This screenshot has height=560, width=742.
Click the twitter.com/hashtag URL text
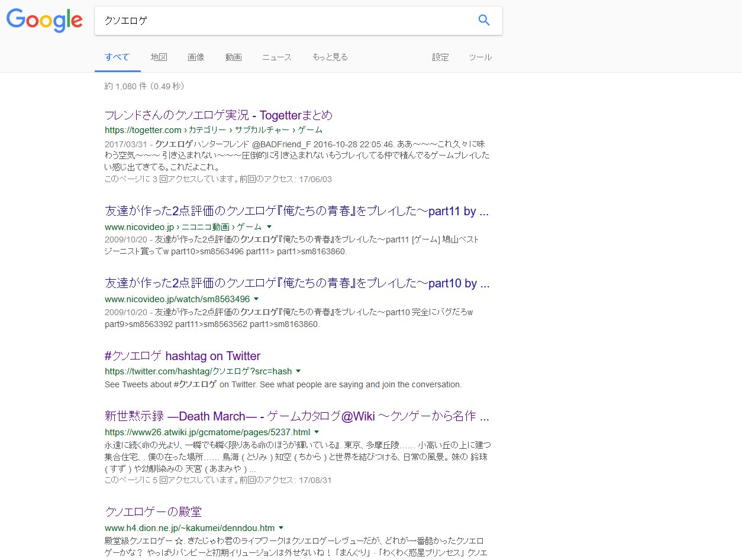point(198,371)
